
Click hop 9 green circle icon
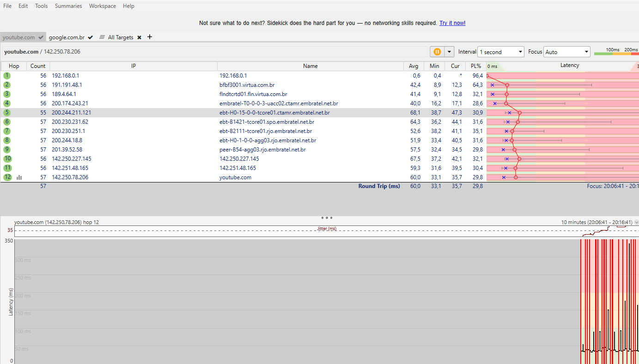[7, 149]
